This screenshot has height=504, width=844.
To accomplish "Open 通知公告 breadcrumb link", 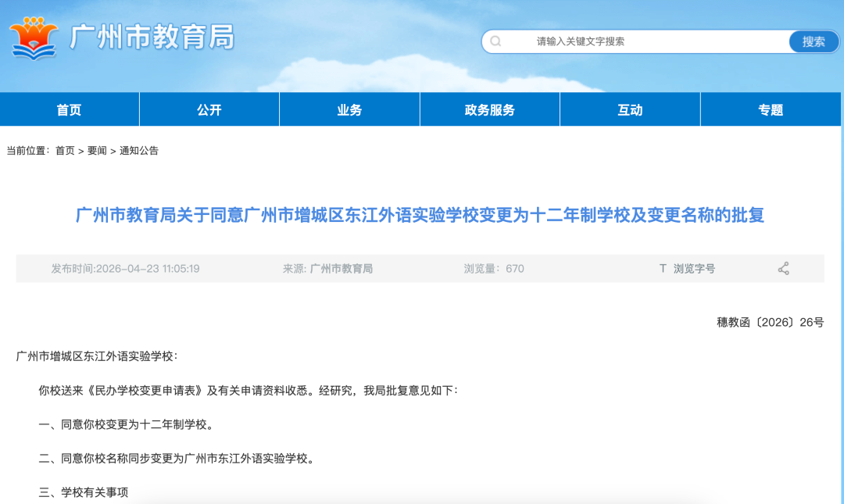I will click(x=139, y=151).
